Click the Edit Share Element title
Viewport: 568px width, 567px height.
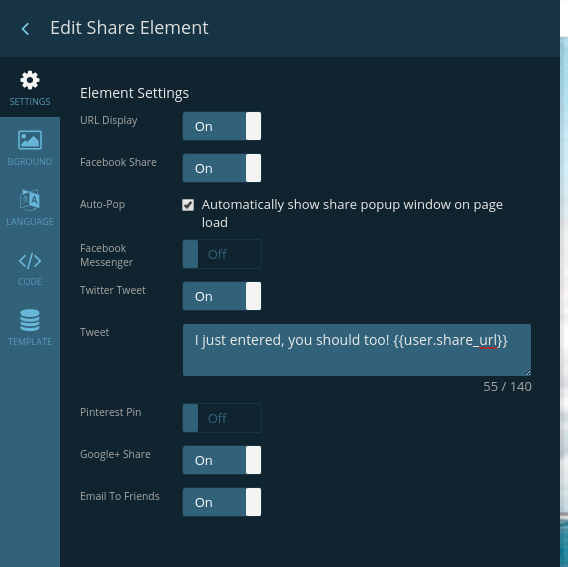[129, 28]
